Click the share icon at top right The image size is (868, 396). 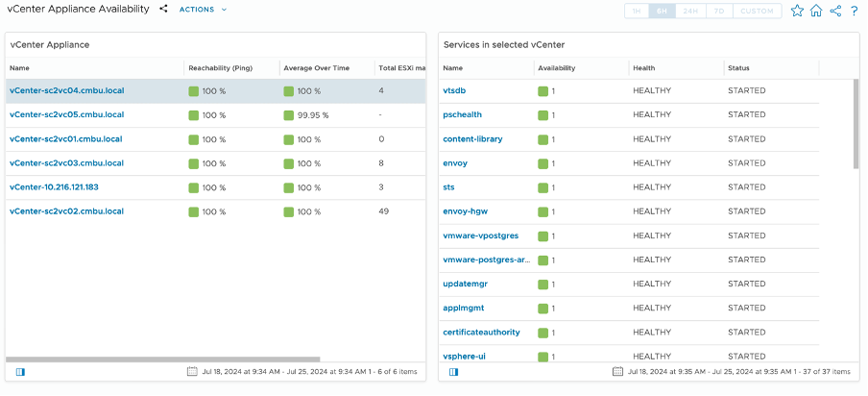click(x=835, y=11)
